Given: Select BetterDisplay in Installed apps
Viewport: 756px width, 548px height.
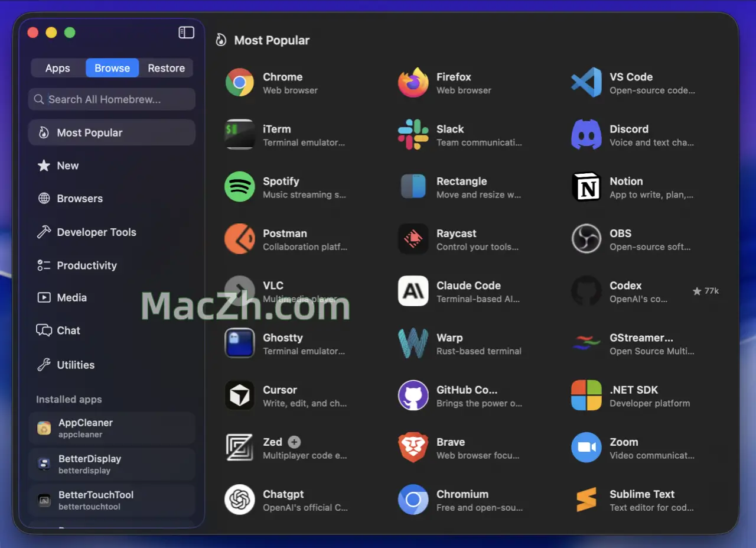Looking at the screenshot, I should click(x=112, y=464).
